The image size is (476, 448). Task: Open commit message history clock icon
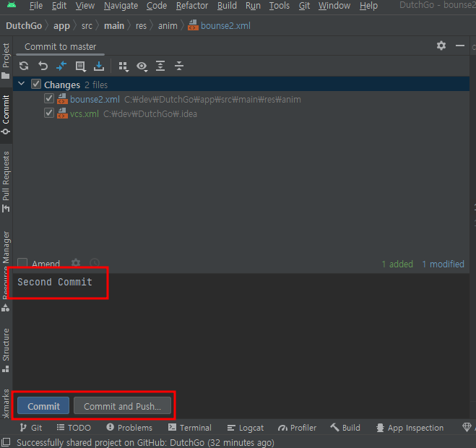coord(95,263)
